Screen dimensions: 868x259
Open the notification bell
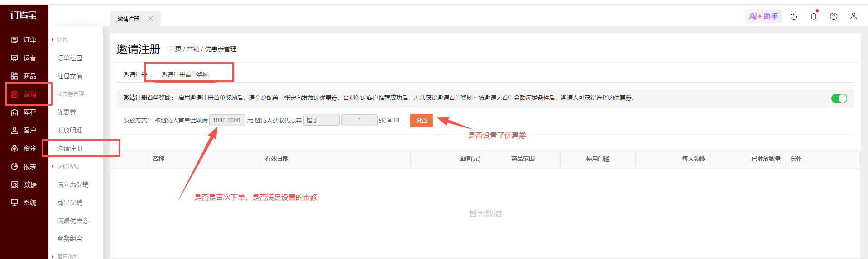point(814,16)
